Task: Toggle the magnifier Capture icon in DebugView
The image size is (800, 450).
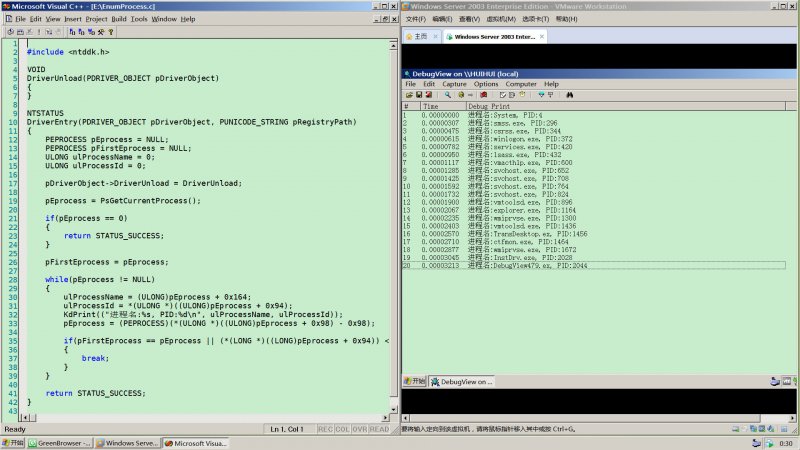Action: pyautogui.click(x=447, y=95)
